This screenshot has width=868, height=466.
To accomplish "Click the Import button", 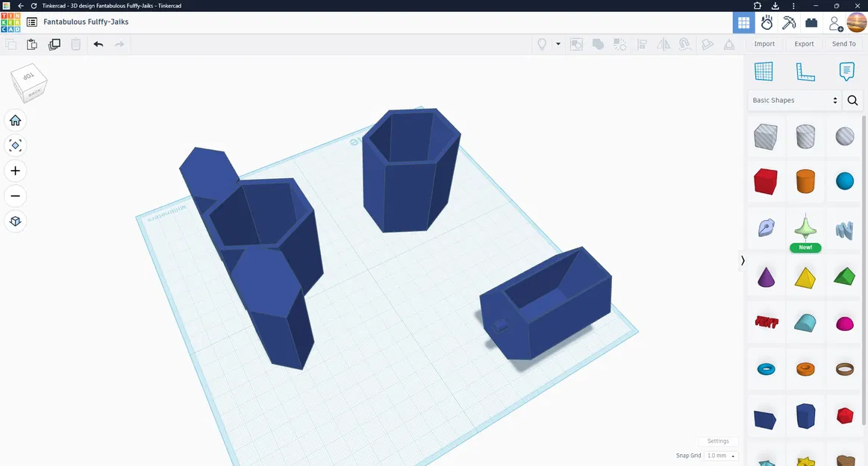I will click(764, 44).
